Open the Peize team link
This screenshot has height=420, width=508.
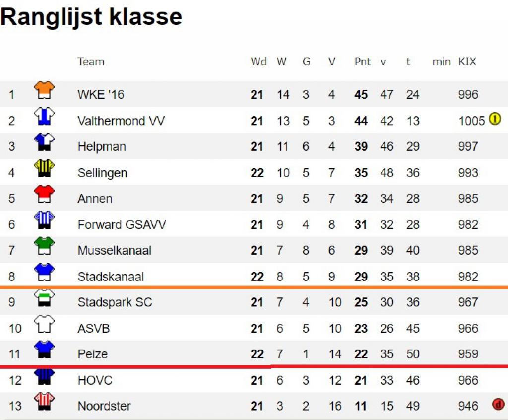(93, 354)
